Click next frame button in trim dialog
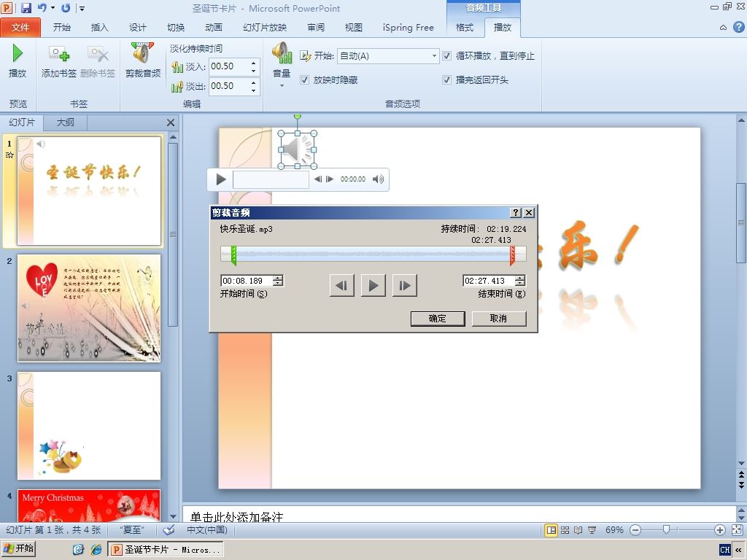Screen dimensions: 747x560 point(405,285)
